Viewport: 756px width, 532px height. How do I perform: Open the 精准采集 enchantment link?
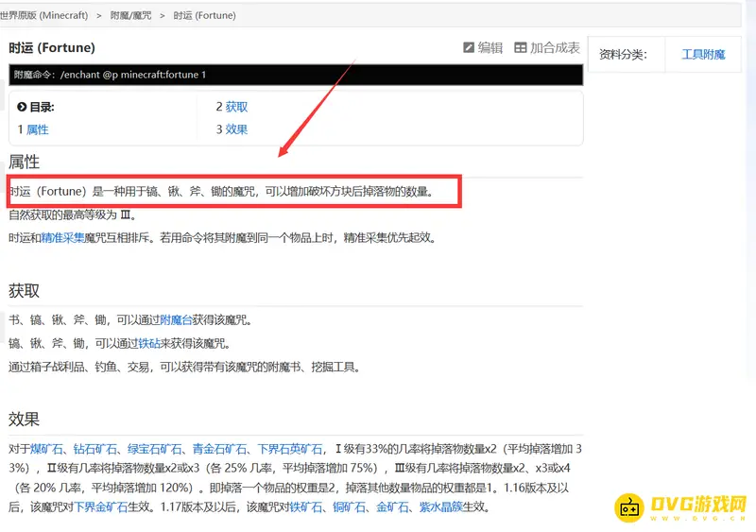62,238
